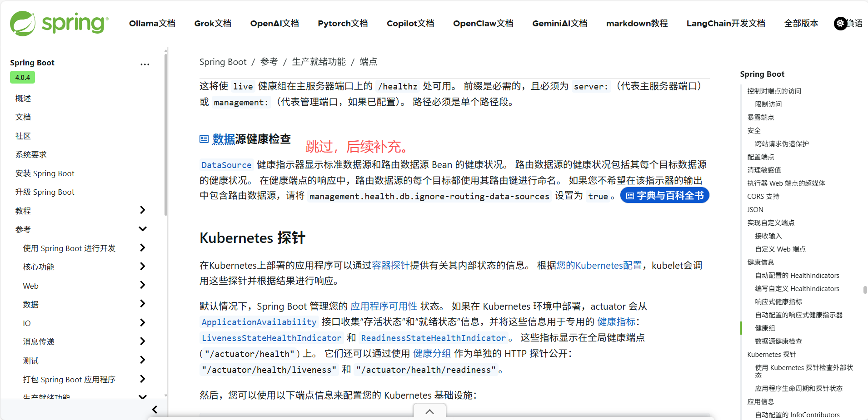The height and width of the screenshot is (420, 868).
Task: Follow the 应用程序可用性 link
Action: point(384,306)
